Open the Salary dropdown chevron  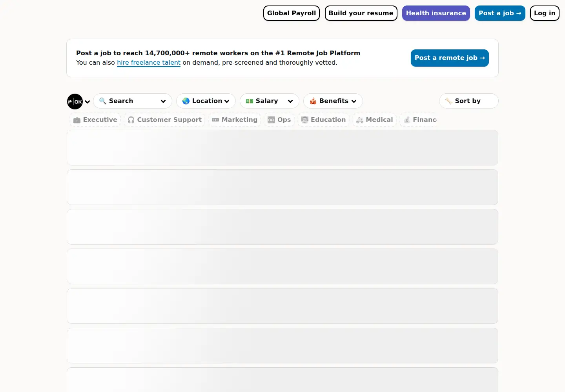coord(290,101)
